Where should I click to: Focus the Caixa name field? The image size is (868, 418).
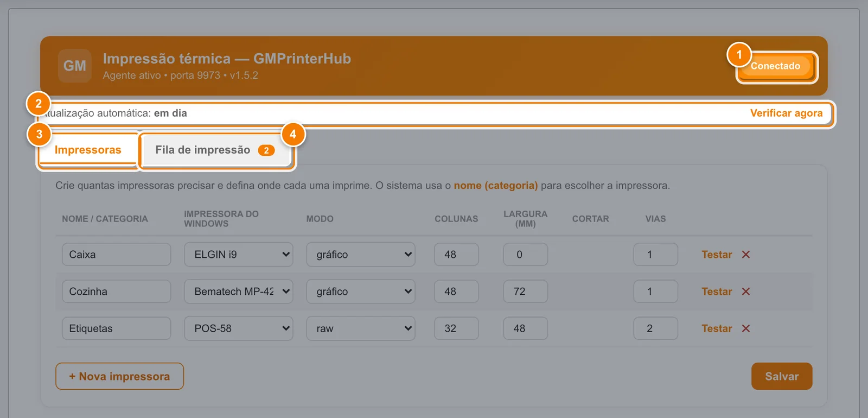point(116,255)
